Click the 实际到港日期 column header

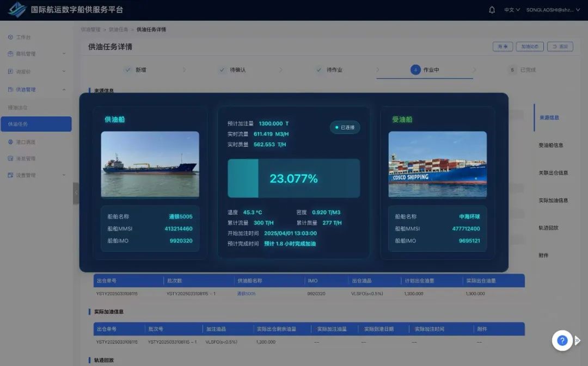click(379, 329)
